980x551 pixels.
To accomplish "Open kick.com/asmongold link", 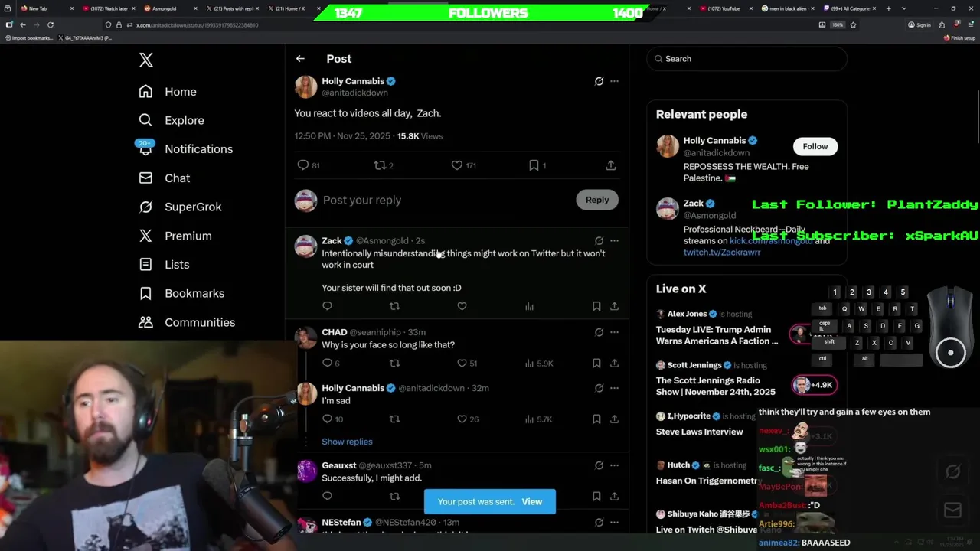I will (769, 241).
